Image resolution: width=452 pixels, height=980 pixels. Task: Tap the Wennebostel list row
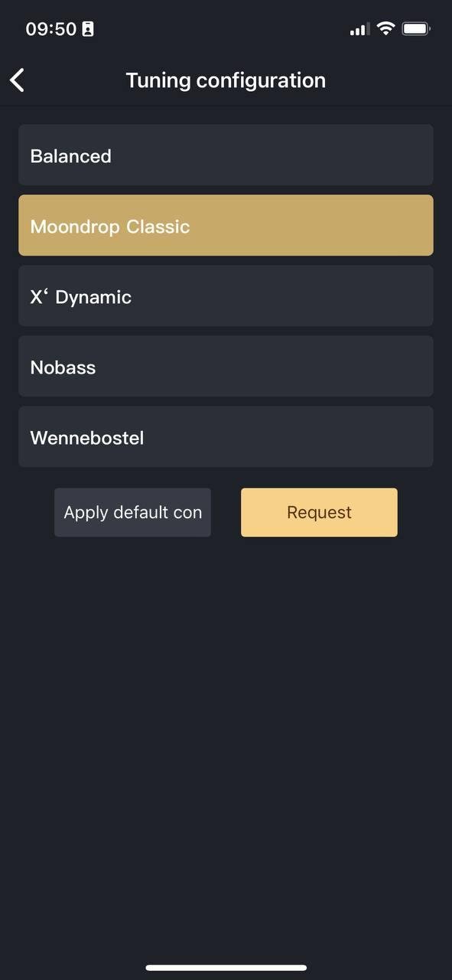226,436
